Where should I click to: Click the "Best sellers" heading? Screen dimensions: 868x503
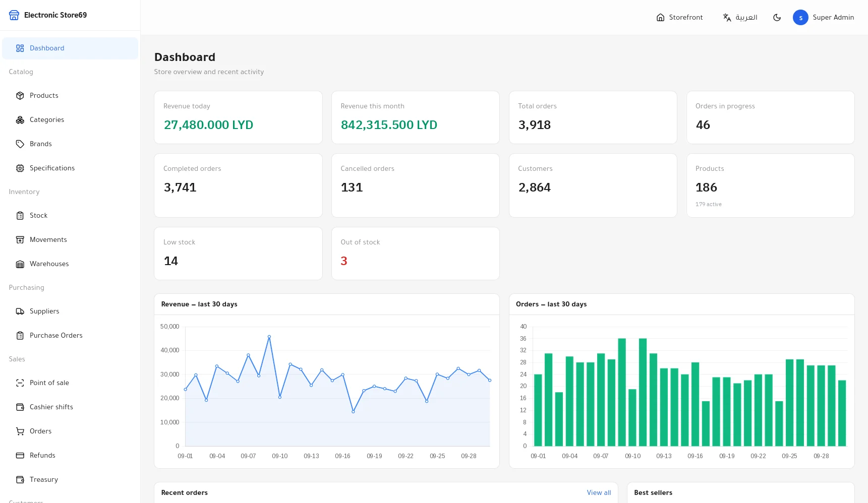pos(653,493)
